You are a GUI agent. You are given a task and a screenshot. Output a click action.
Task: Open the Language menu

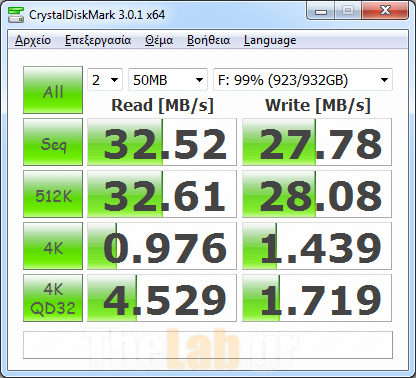click(x=270, y=40)
